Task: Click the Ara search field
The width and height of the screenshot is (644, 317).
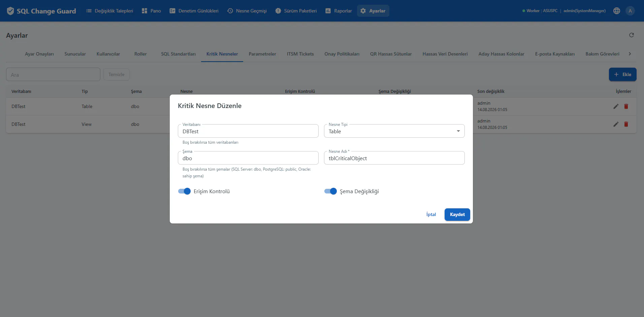Action: 53,74
